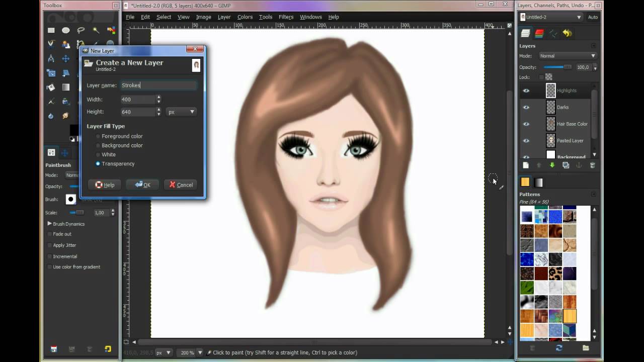Click reset tool options yellow arrow icon
This screenshot has height=362, width=644.
[x=108, y=349]
